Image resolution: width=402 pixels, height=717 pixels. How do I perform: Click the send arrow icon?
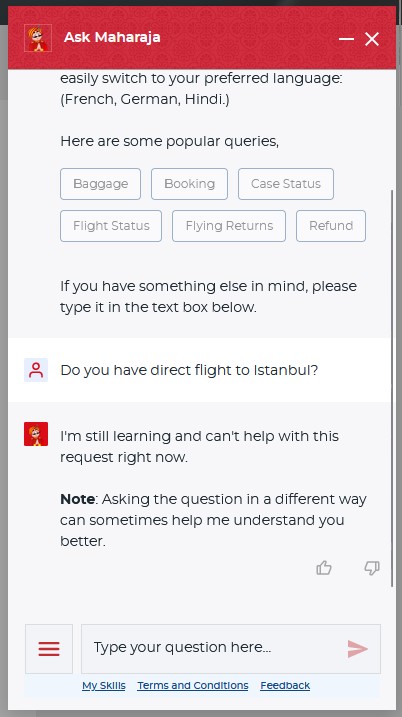(x=358, y=649)
